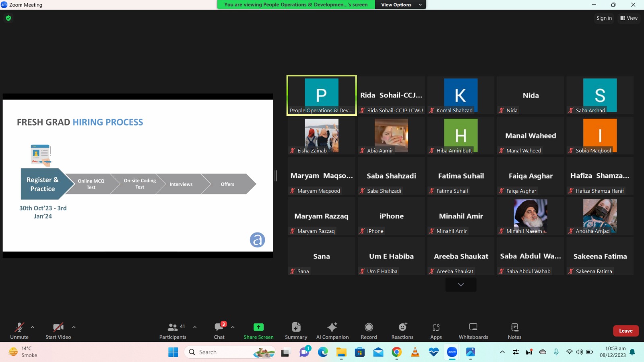The width and height of the screenshot is (644, 362).
Task: Leave the meeting
Action: click(625, 331)
